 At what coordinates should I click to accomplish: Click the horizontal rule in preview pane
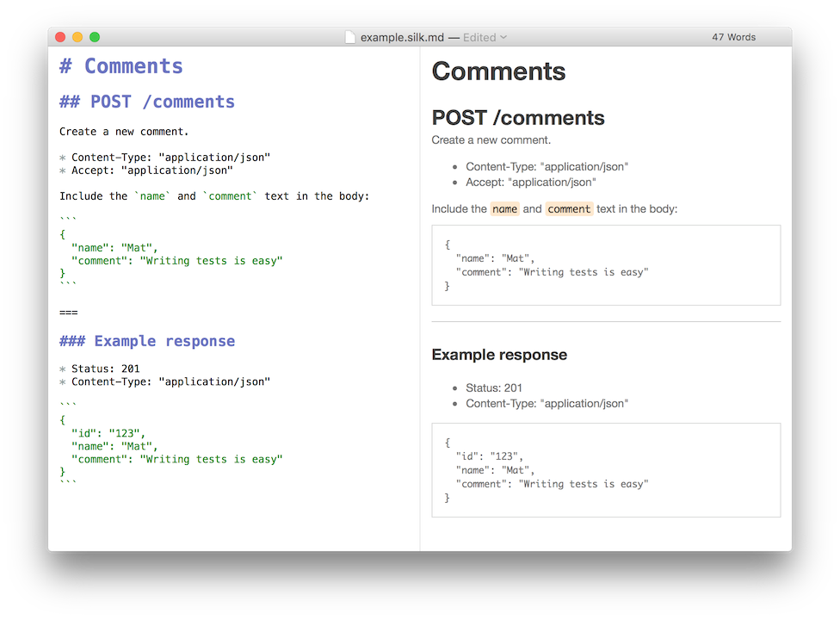click(x=606, y=321)
